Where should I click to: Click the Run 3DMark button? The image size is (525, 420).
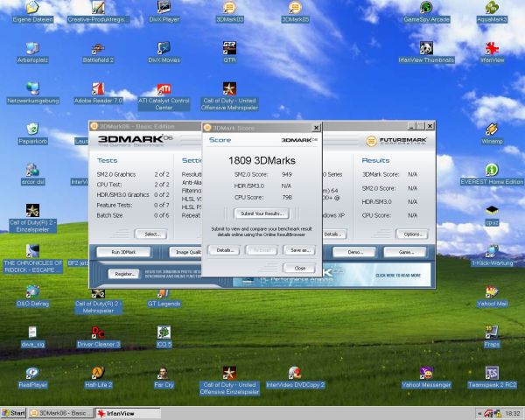pyautogui.click(x=123, y=252)
